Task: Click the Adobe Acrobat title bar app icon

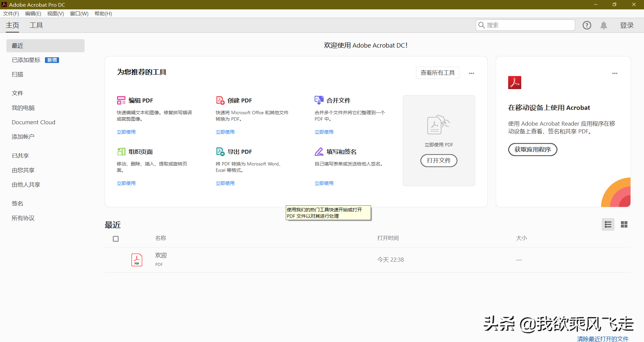Action: [4, 4]
